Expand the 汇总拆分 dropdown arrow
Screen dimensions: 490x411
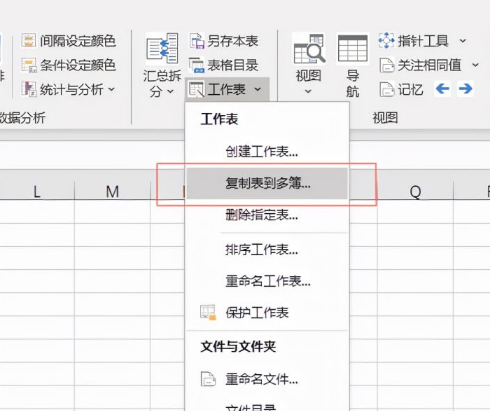pos(170,91)
